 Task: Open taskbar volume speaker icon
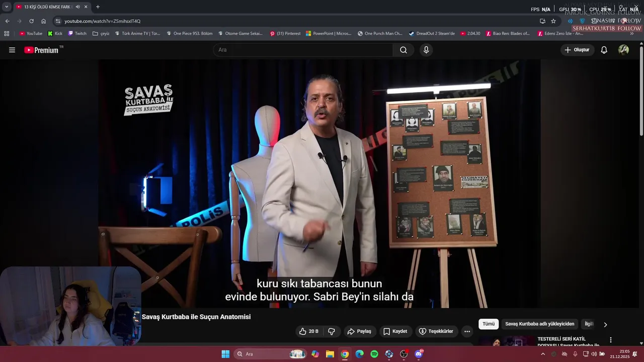point(594,354)
